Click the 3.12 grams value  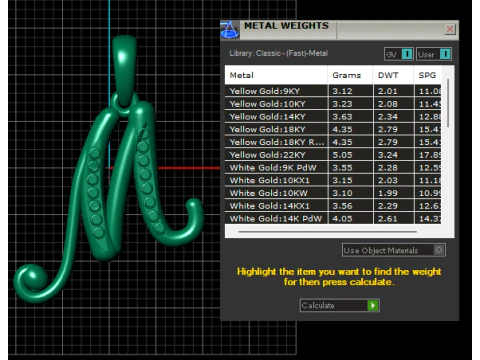(x=342, y=91)
